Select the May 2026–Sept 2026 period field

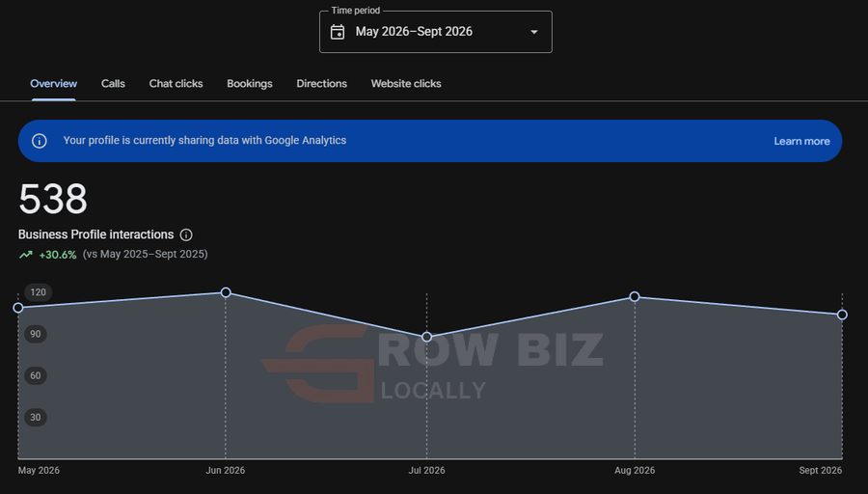point(436,32)
